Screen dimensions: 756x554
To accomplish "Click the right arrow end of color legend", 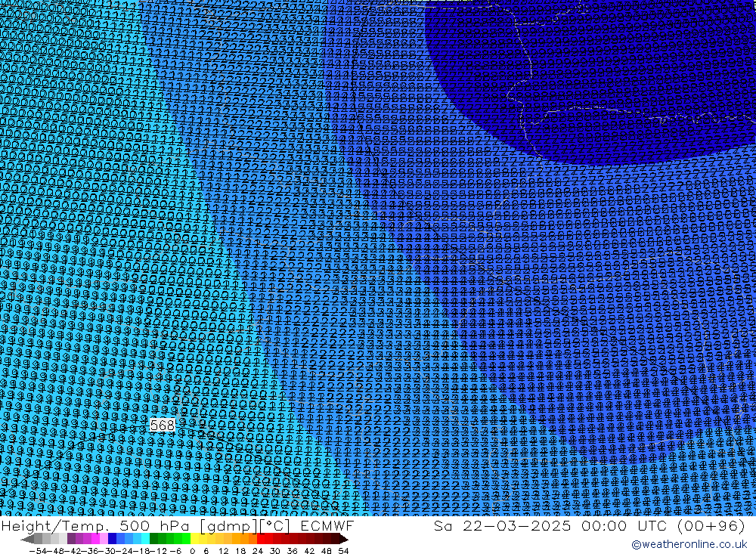I will [344, 539].
